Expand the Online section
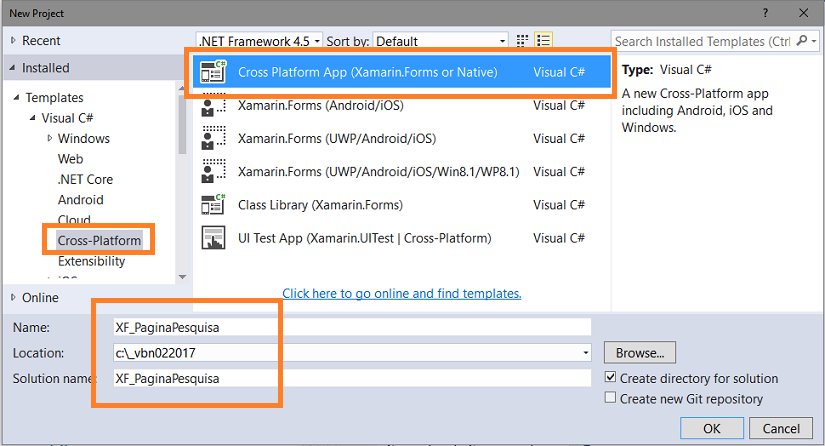The image size is (825, 446). pyautogui.click(x=13, y=298)
